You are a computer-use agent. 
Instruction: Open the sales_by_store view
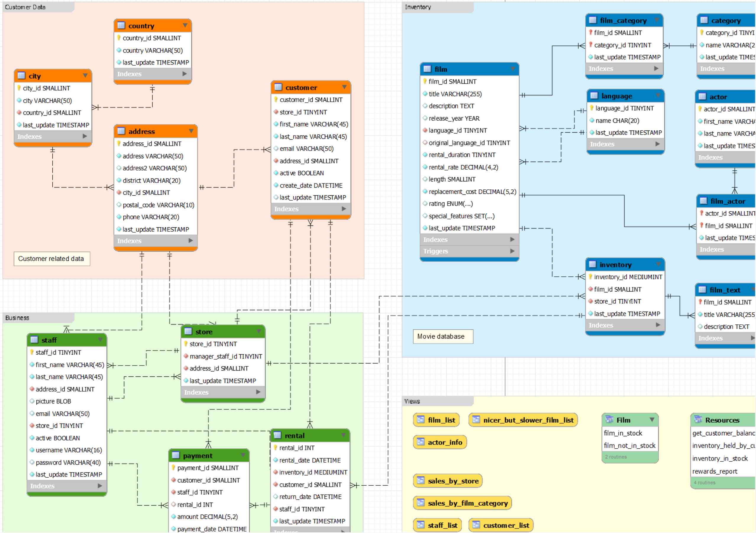(448, 481)
